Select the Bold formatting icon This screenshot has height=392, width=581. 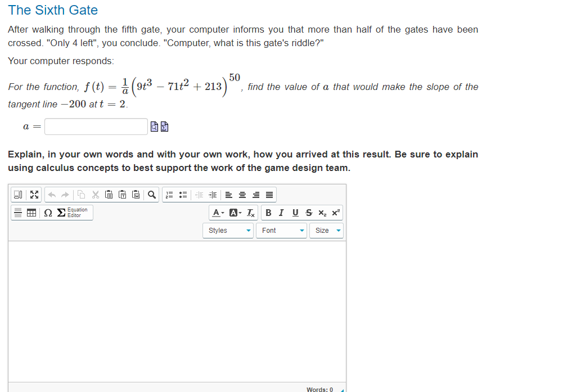[268, 213]
